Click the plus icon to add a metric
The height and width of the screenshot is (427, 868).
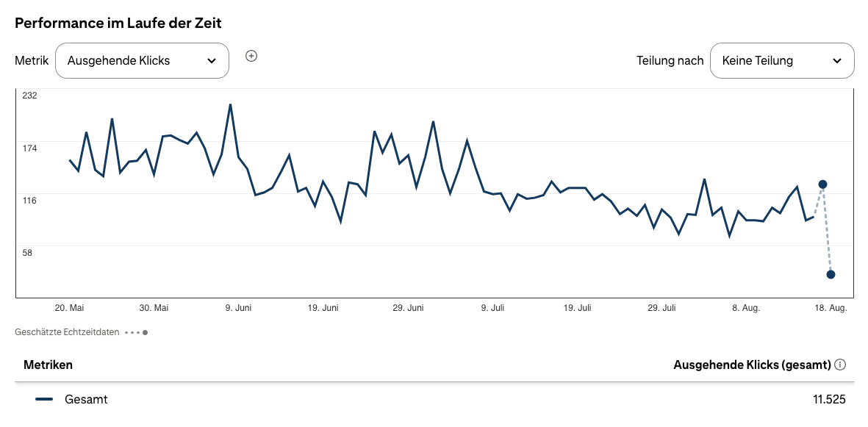(x=251, y=56)
